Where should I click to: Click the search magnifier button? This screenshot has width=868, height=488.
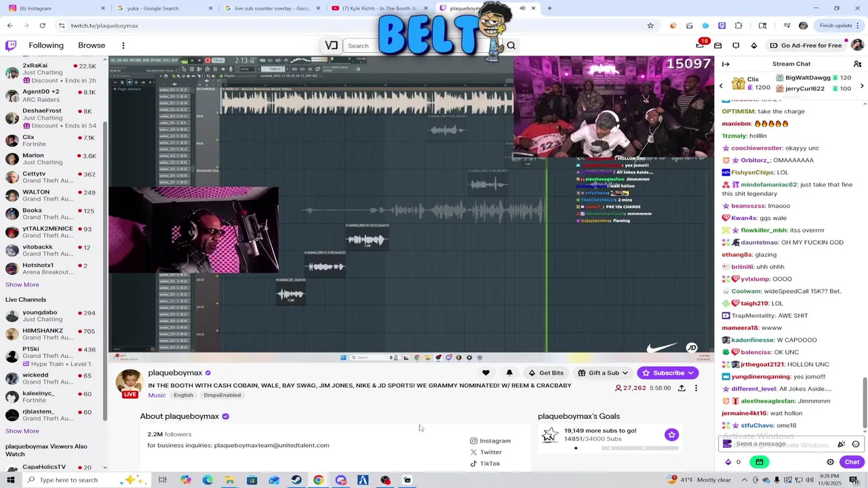coord(511,45)
